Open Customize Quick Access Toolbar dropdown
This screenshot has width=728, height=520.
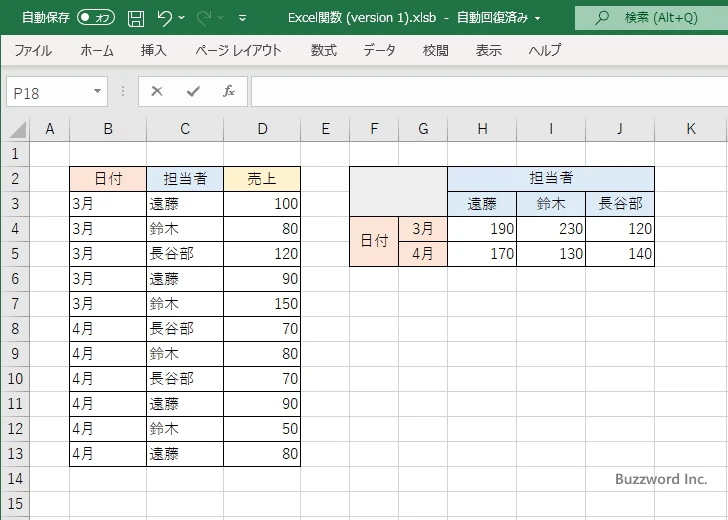pyautogui.click(x=242, y=18)
